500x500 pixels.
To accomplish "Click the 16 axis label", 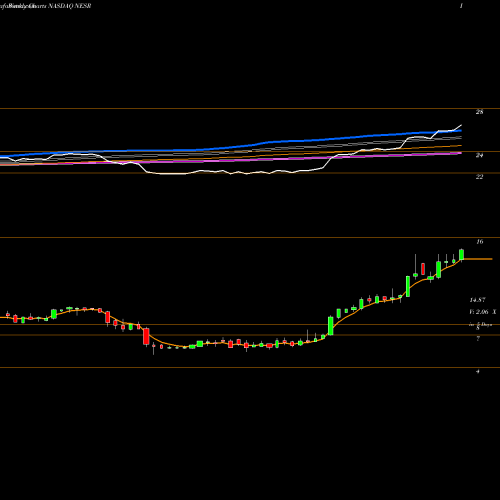I will point(479,241).
